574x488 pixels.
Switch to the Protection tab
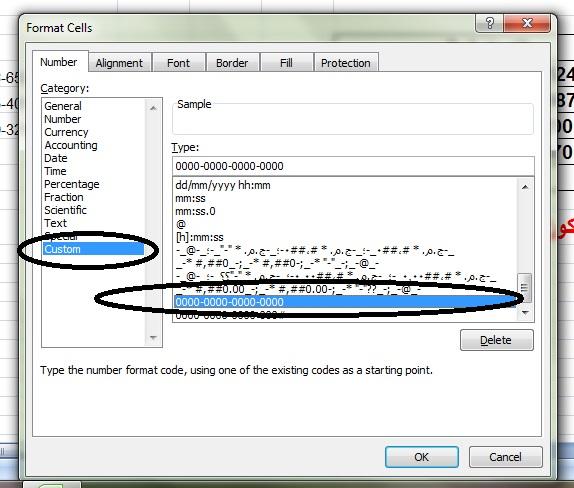pos(346,63)
